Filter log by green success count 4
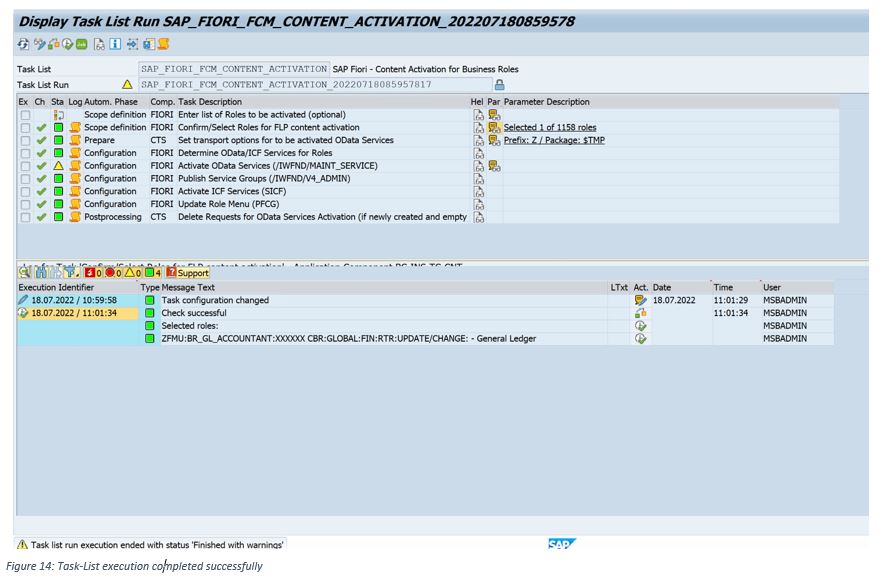 tap(153, 273)
